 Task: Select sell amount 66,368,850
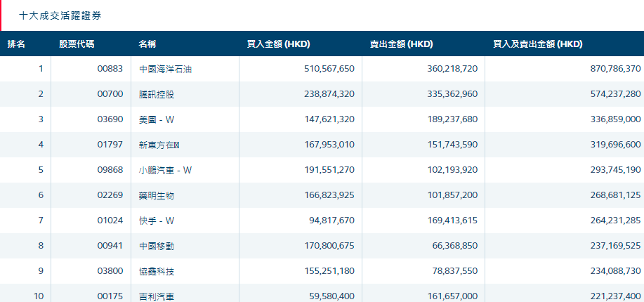click(x=454, y=246)
